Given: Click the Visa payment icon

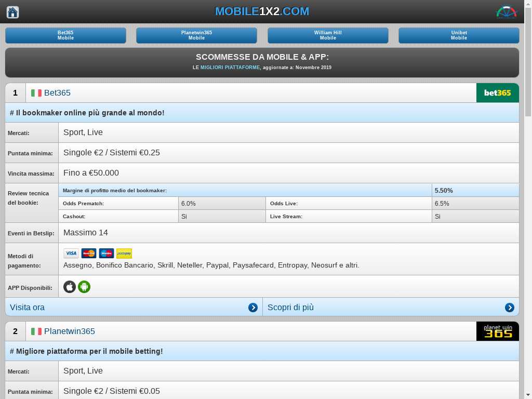Looking at the screenshot, I should coord(71,254).
